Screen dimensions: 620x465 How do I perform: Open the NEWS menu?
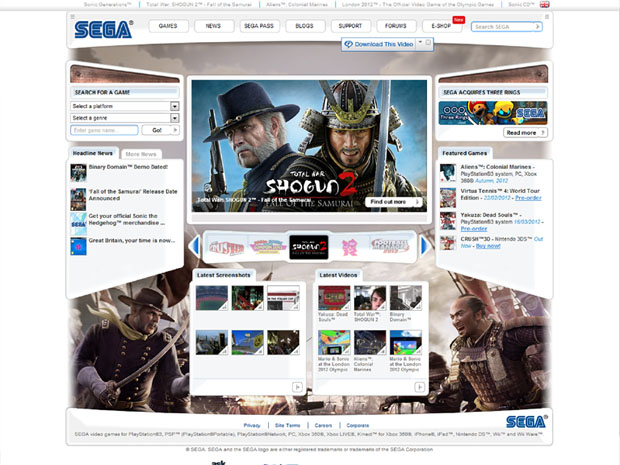[x=213, y=26]
